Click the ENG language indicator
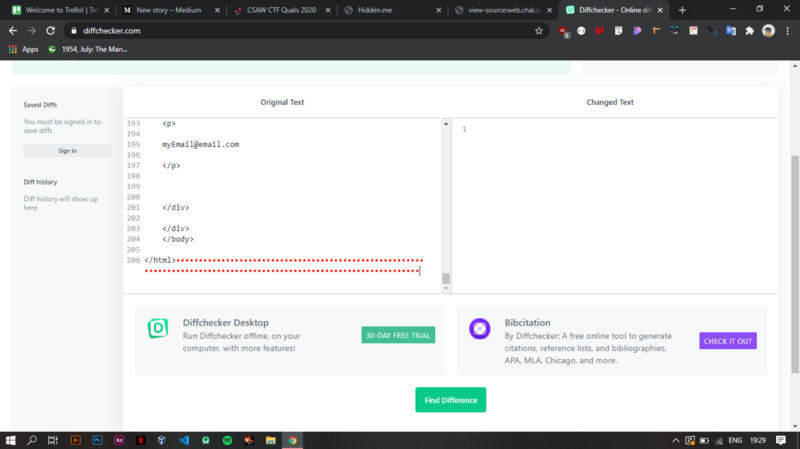The width and height of the screenshot is (800, 449). [735, 440]
